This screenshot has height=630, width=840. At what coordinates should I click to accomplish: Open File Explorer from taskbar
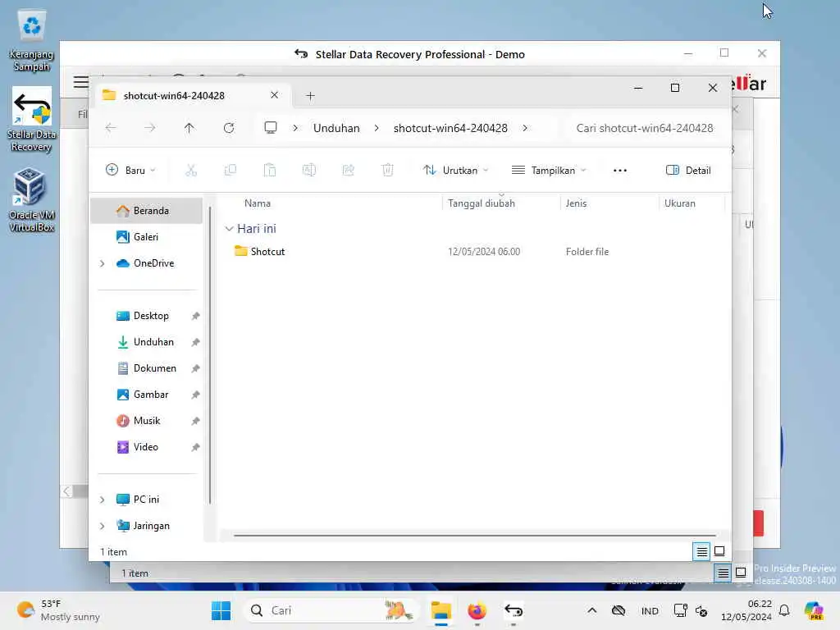click(x=441, y=610)
